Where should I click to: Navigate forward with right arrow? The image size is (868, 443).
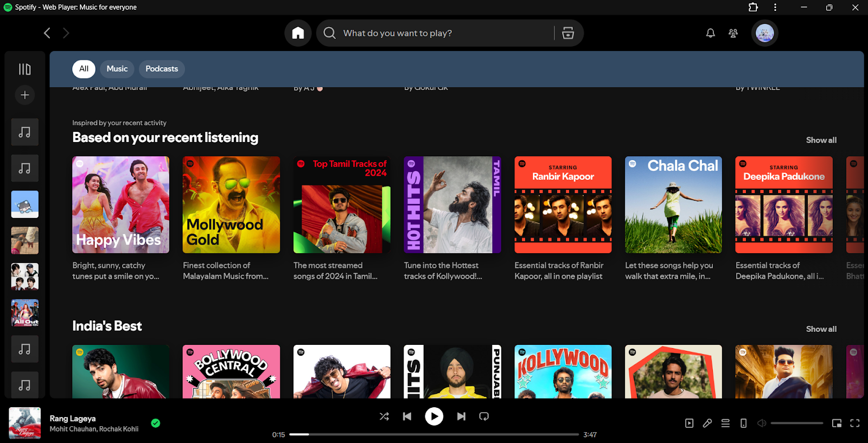pyautogui.click(x=66, y=33)
